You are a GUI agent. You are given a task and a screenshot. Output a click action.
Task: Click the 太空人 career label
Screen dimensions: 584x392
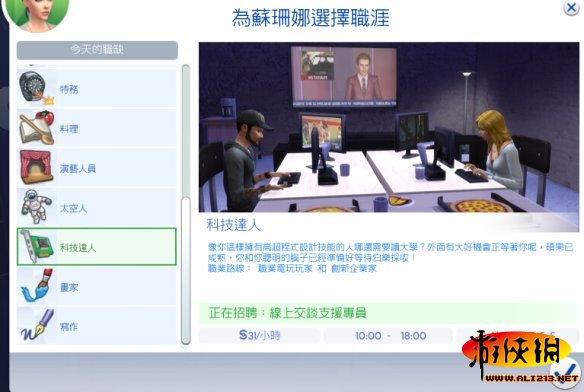pyautogui.click(x=73, y=208)
